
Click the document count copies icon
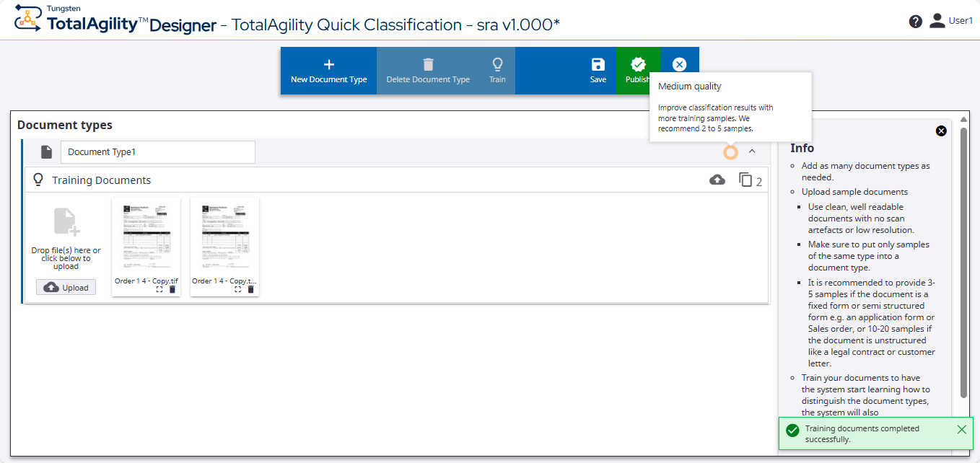[745, 180]
